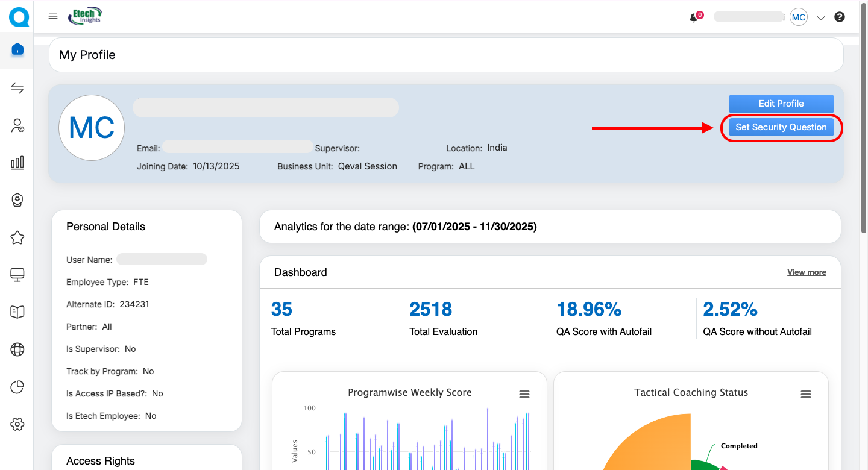Open the bar chart reports icon
The height and width of the screenshot is (470, 868).
(17, 163)
